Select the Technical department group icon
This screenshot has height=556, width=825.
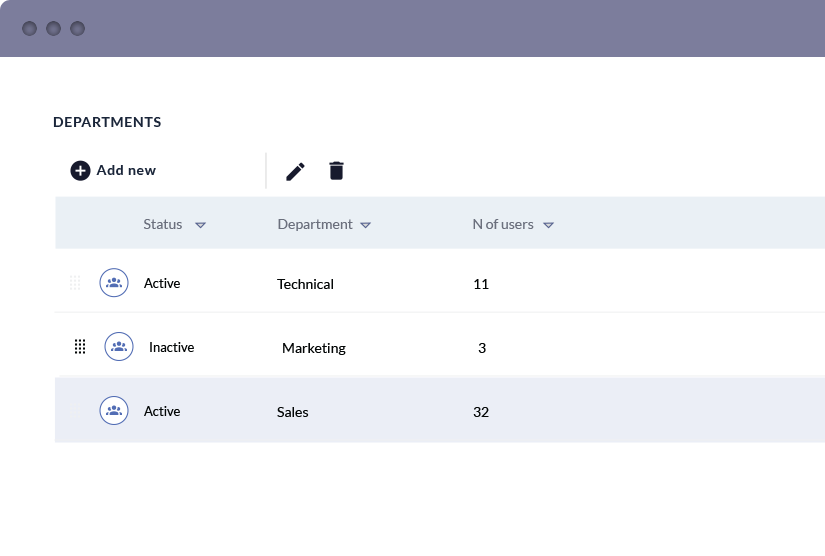(x=114, y=282)
